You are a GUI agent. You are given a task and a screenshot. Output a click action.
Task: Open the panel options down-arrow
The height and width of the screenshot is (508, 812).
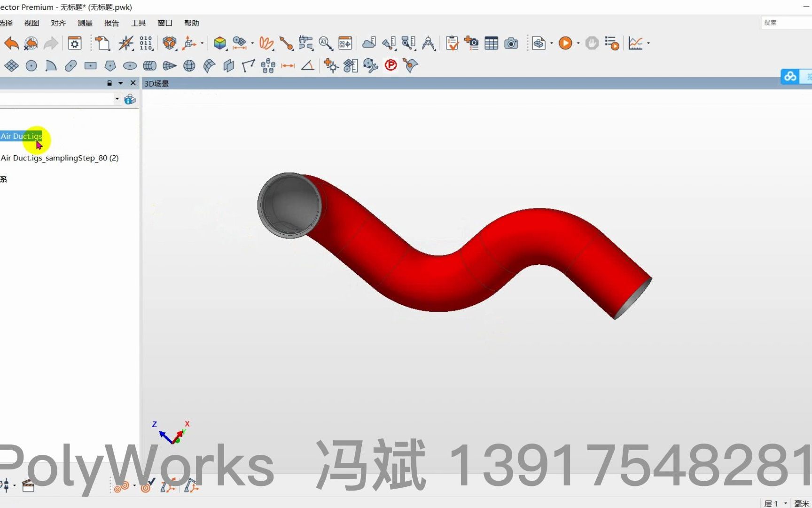click(121, 83)
